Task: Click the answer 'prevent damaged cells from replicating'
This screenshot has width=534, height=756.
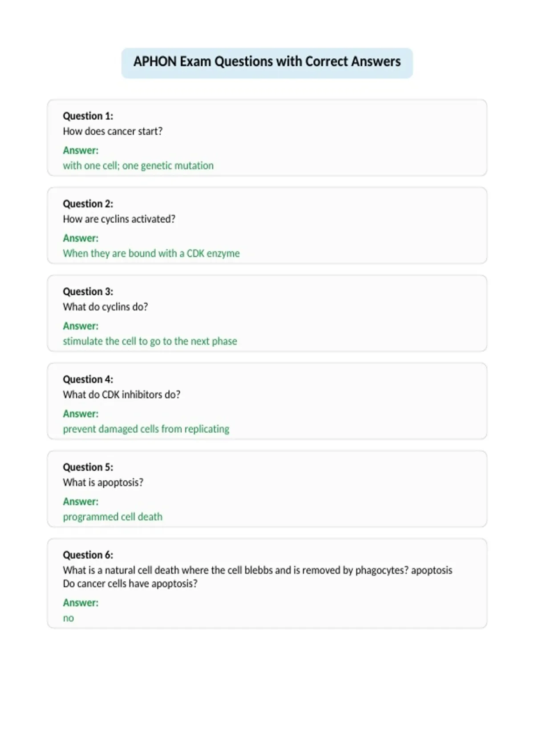Action: click(x=146, y=429)
